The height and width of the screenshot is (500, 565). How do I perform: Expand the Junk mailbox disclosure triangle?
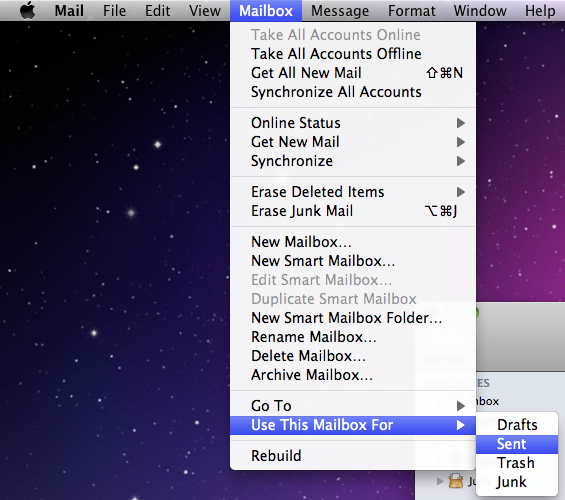pyautogui.click(x=440, y=481)
